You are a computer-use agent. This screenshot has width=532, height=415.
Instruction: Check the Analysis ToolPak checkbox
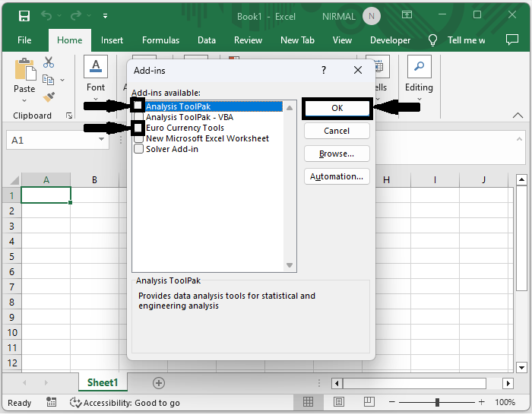tap(138, 106)
